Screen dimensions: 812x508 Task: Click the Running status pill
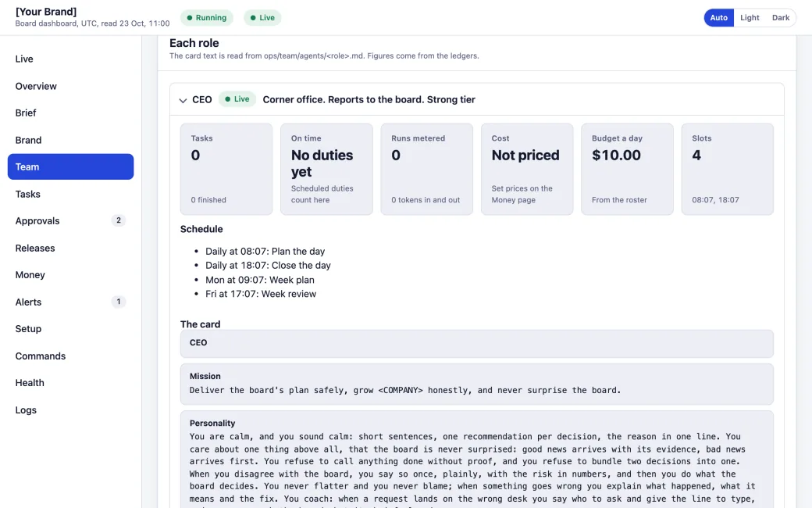click(x=207, y=18)
